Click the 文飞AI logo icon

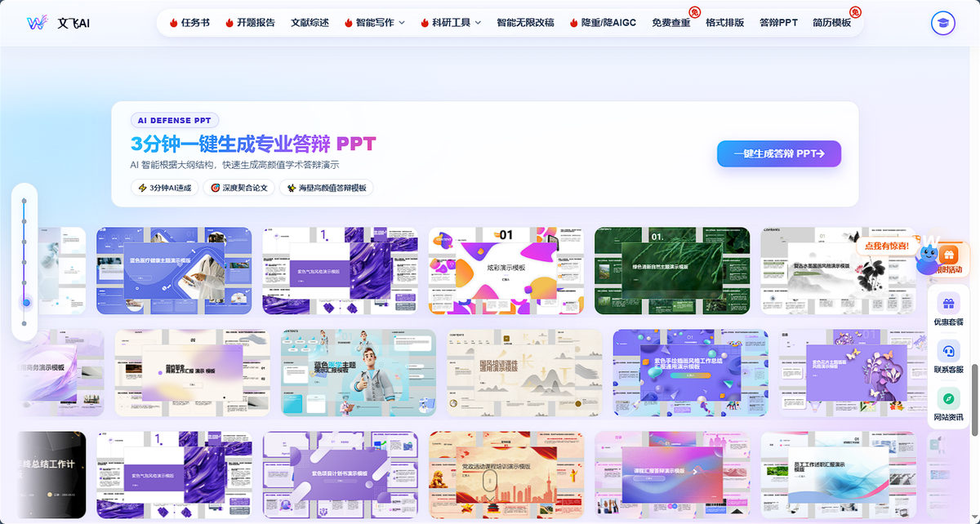point(37,23)
